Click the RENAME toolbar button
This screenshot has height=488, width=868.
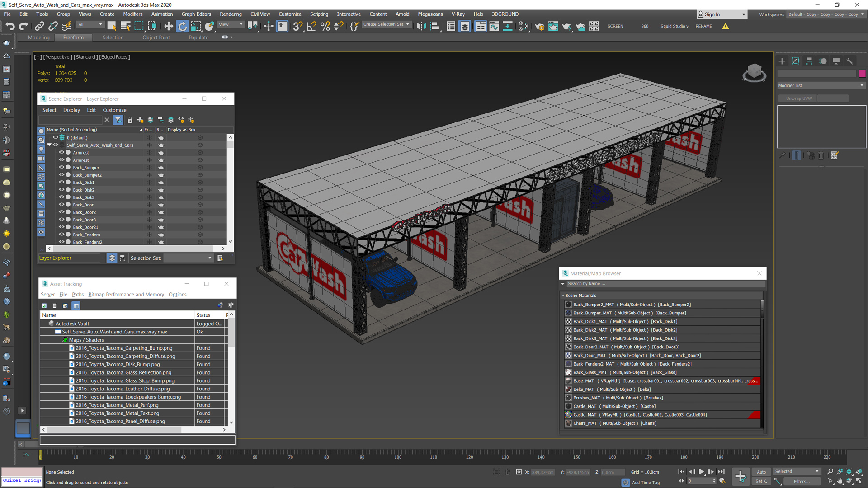pyautogui.click(x=703, y=26)
